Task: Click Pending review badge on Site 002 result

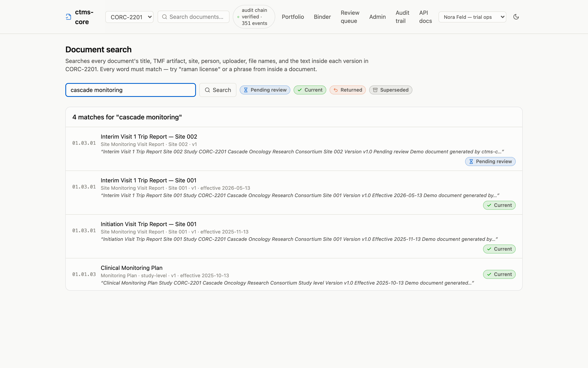Action: [x=490, y=162]
